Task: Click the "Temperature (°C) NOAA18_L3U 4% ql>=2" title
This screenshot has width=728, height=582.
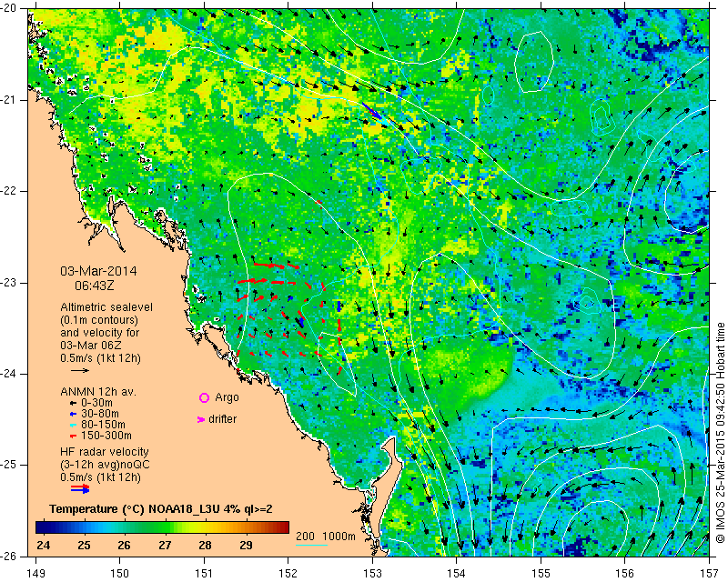Action: [x=161, y=509]
